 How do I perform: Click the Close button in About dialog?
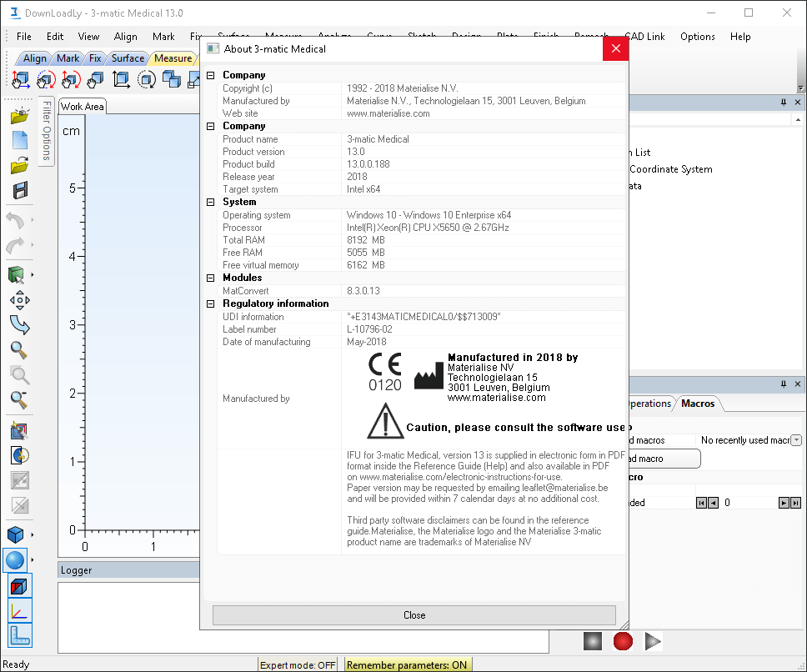(414, 615)
